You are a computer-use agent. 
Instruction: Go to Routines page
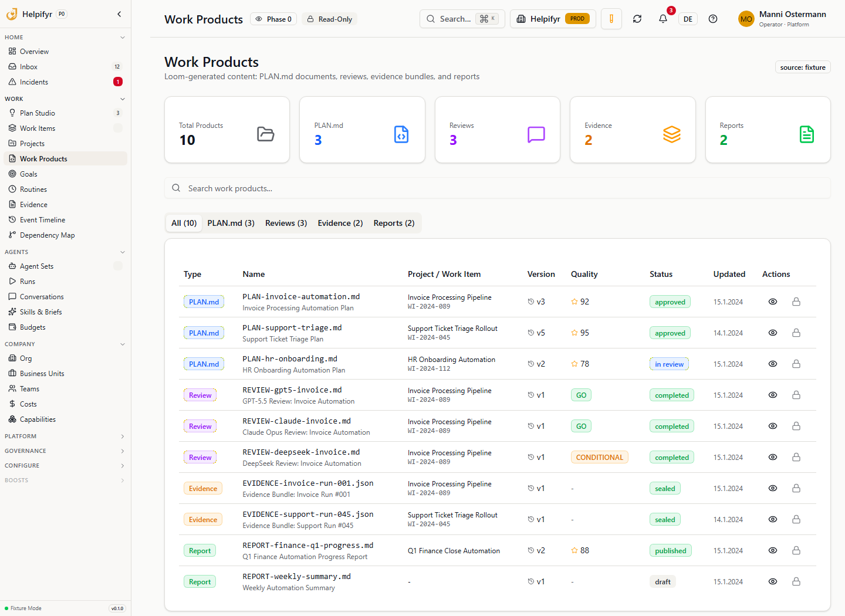pyautogui.click(x=65, y=189)
